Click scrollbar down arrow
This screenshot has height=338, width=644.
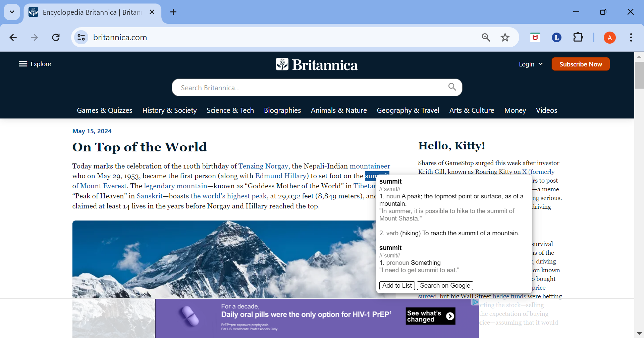(x=639, y=333)
